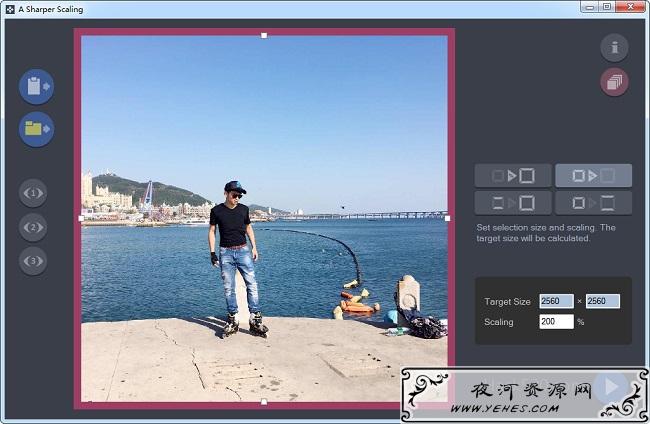Open image from folder button
The height and width of the screenshot is (424, 650).
[36, 129]
